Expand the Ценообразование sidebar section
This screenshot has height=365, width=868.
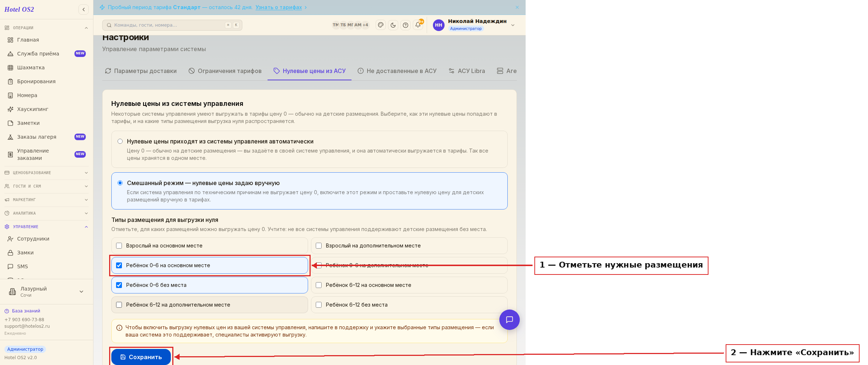[46, 173]
